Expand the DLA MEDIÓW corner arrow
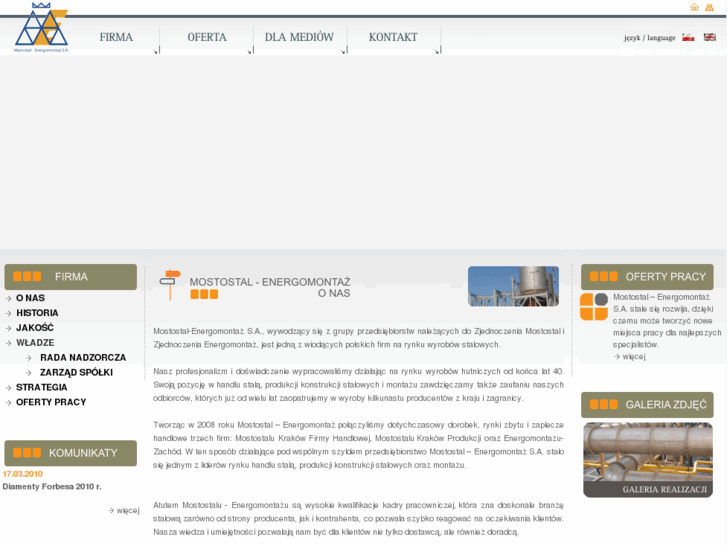Screen dimensions: 727x545 click(x=344, y=51)
